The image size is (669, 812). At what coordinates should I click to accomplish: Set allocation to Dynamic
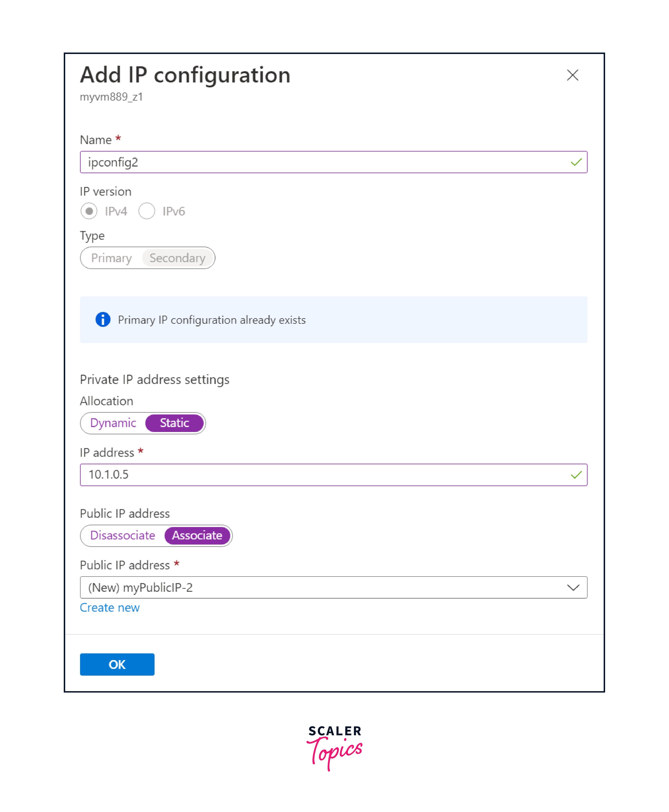point(113,423)
